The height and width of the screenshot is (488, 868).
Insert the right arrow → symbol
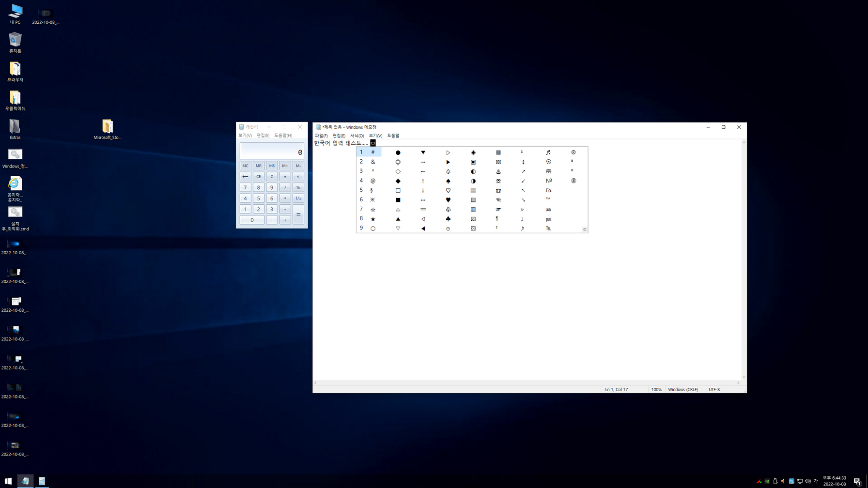pos(423,162)
